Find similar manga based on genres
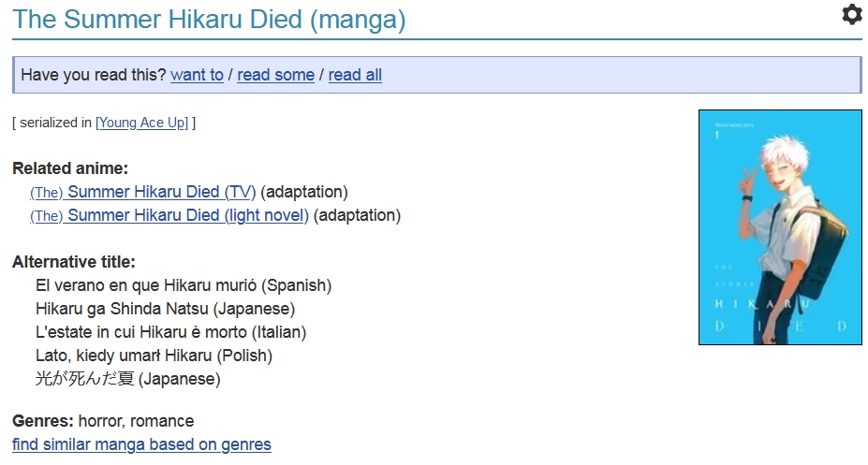The image size is (868, 465). (141, 444)
